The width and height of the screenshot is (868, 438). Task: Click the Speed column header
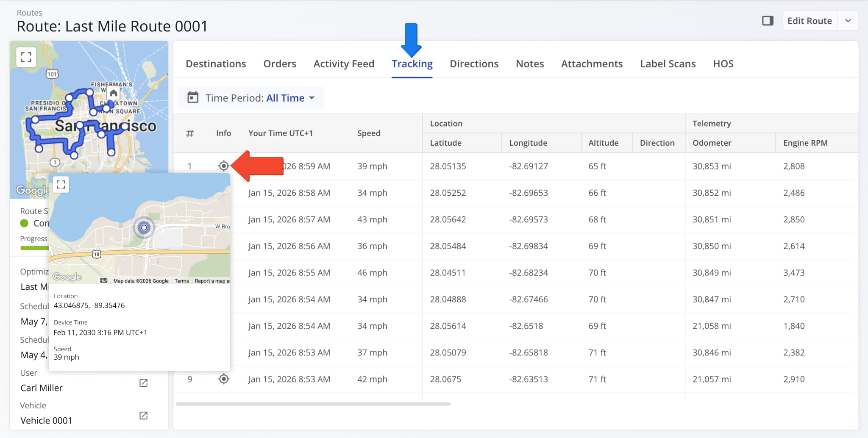[x=368, y=133]
